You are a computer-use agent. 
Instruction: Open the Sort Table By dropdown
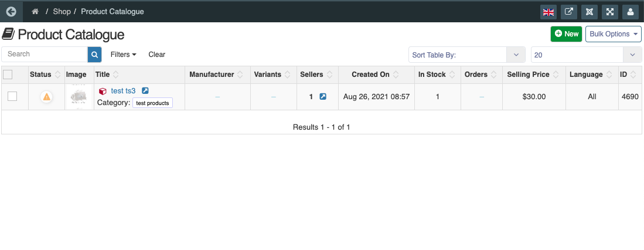point(466,55)
